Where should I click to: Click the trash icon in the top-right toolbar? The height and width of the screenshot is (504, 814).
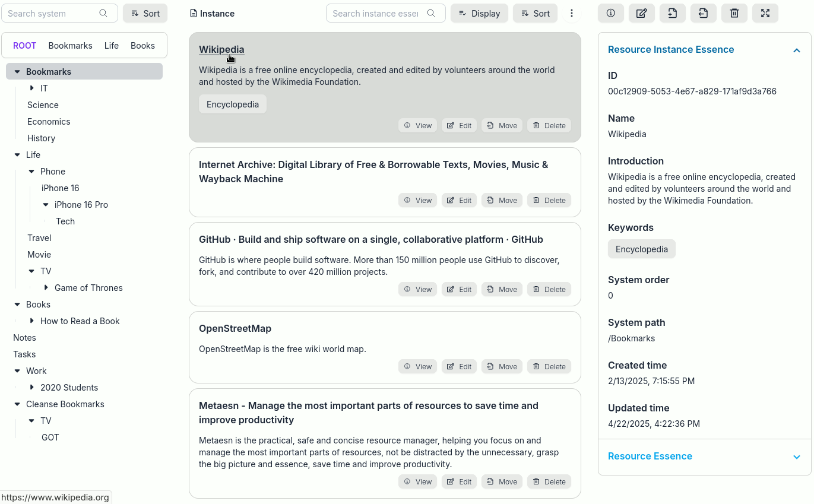[734, 13]
